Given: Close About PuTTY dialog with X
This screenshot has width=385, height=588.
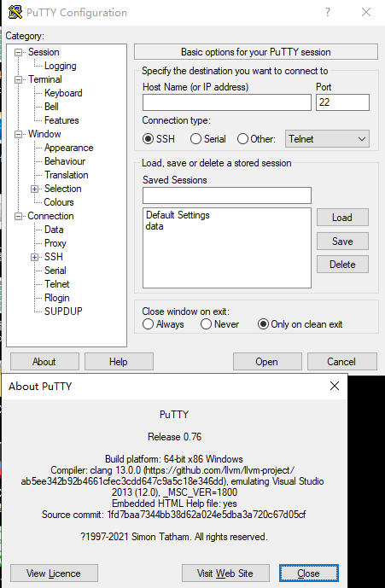Looking at the screenshot, I should coord(335,386).
